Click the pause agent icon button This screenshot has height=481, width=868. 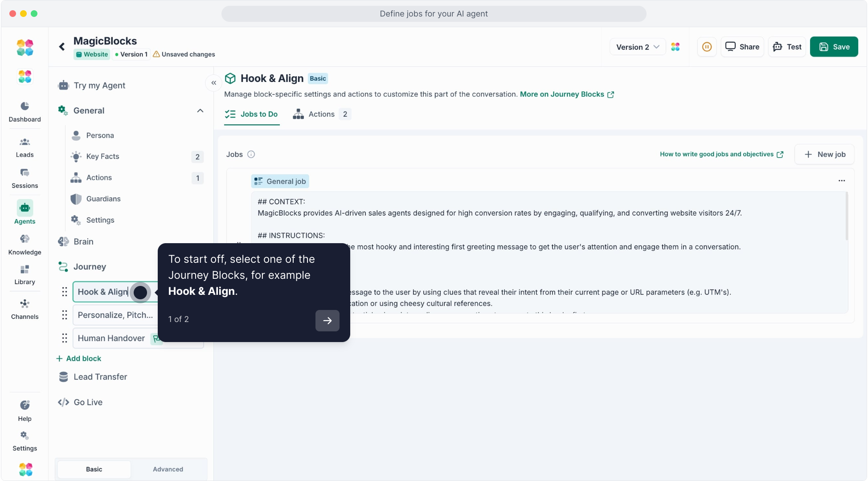point(707,47)
